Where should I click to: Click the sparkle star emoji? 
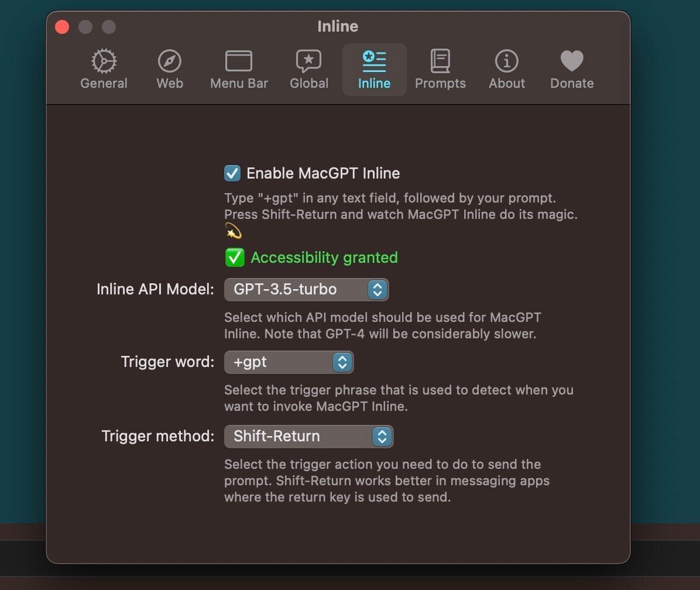(233, 231)
